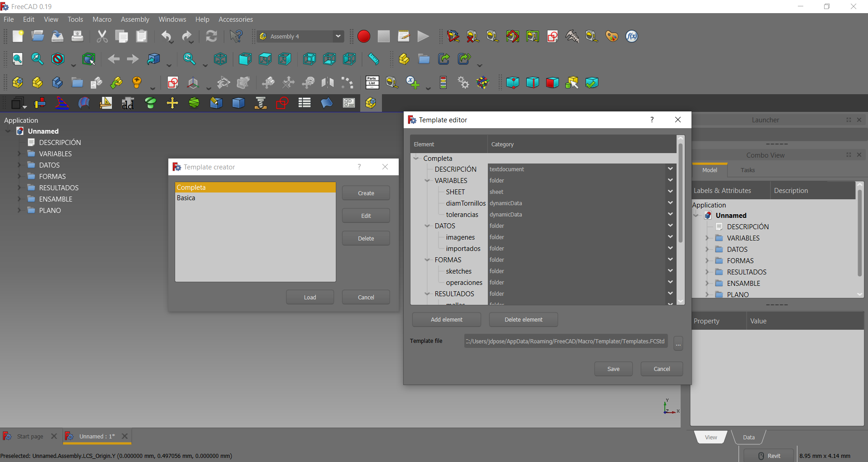Click the Cut scissors icon
The image size is (868, 462).
[x=102, y=36]
